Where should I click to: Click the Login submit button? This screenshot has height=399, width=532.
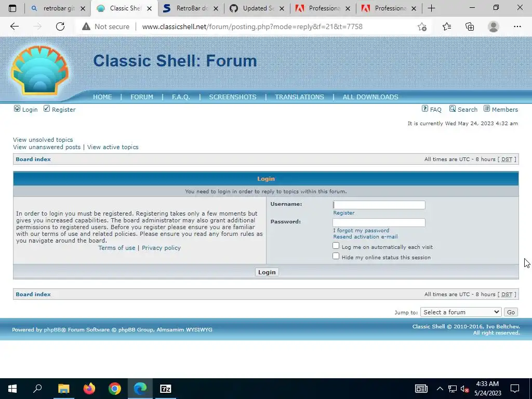pos(267,272)
